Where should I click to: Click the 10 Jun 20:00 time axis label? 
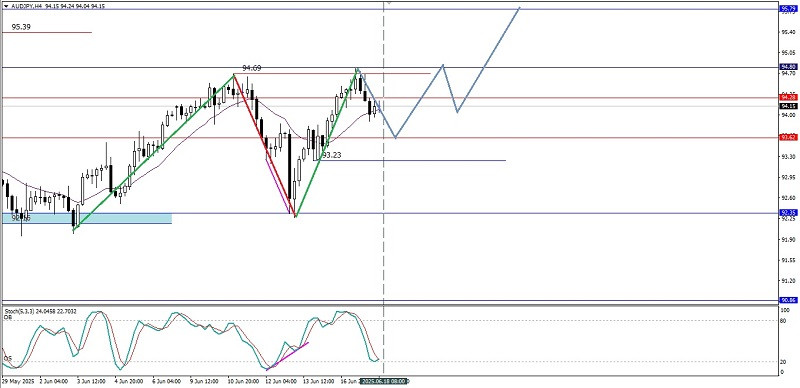click(x=243, y=381)
